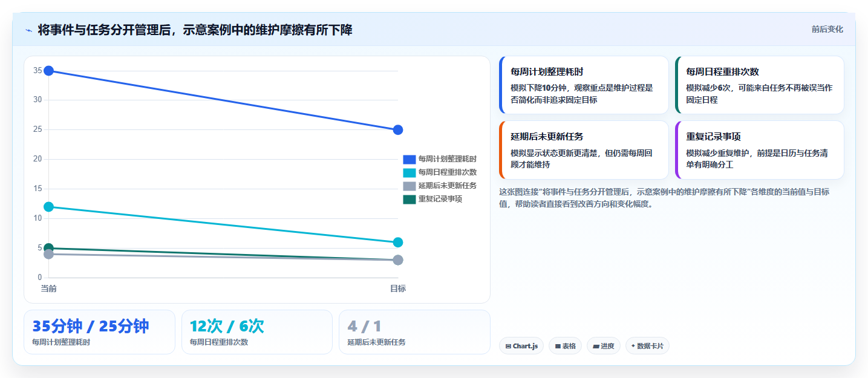Click legend label 每周日程重排次数
The image size is (868, 378).
click(448, 172)
